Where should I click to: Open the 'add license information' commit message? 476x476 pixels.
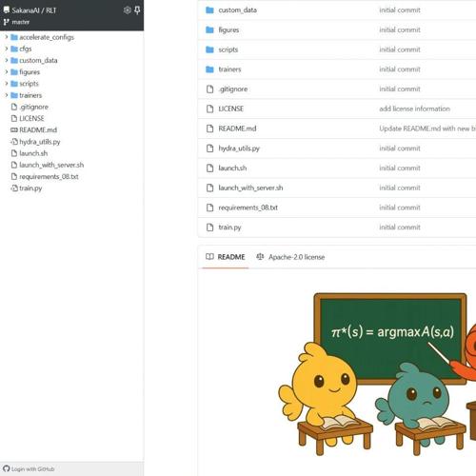tap(414, 109)
